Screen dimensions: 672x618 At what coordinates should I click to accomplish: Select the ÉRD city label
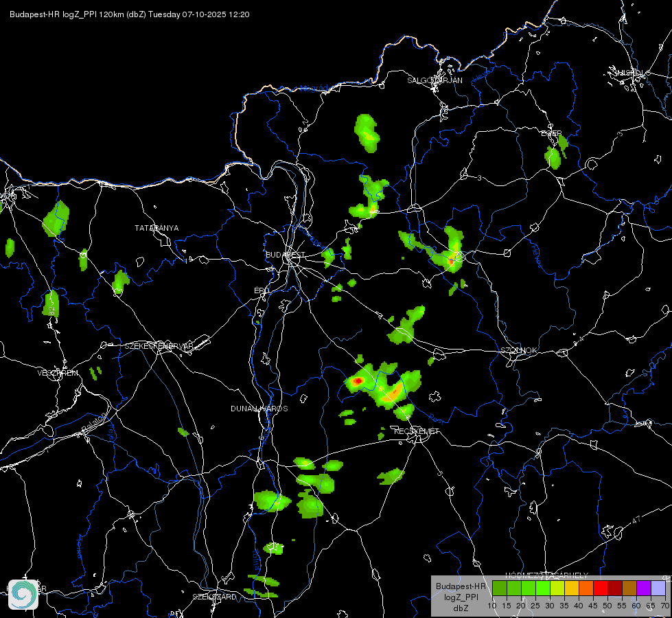262,290
